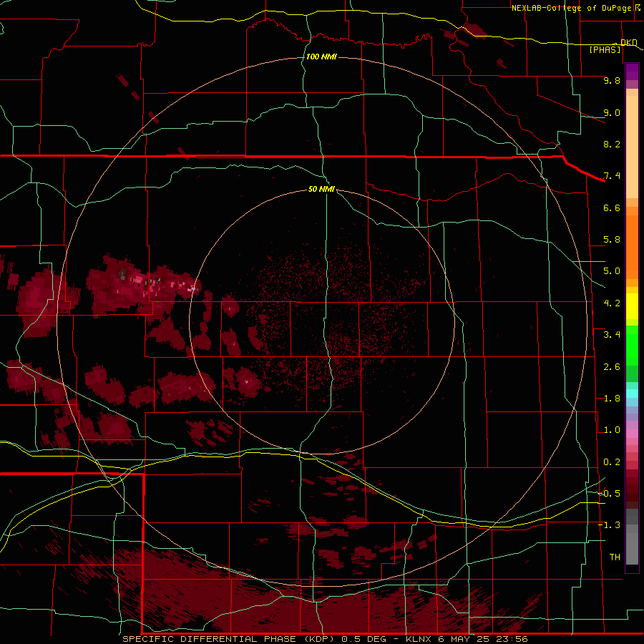Click the [PHAS] legend heading

pyautogui.click(x=605, y=49)
